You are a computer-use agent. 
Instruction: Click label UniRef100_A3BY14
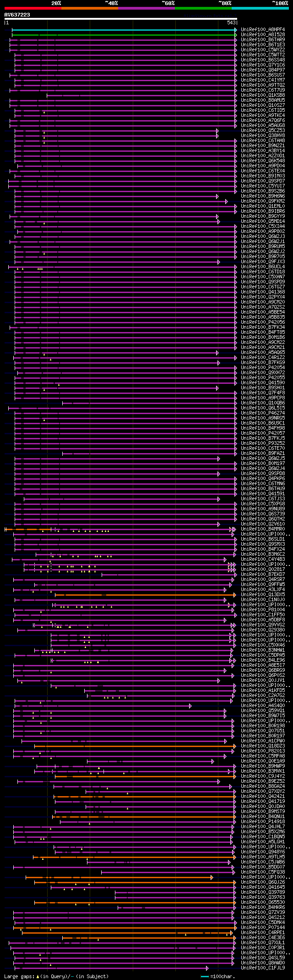(x=263, y=151)
